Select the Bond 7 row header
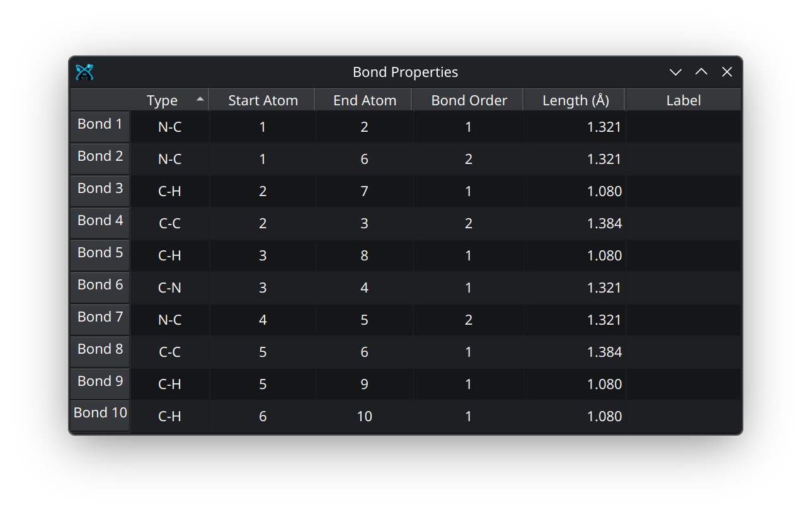The height and width of the screenshot is (517, 812). (100, 318)
